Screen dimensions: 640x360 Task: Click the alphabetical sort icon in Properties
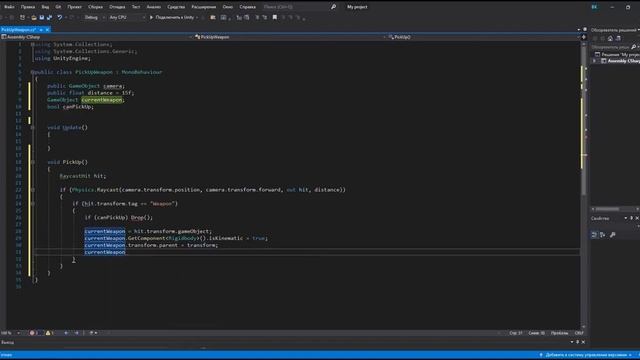pos(603,235)
